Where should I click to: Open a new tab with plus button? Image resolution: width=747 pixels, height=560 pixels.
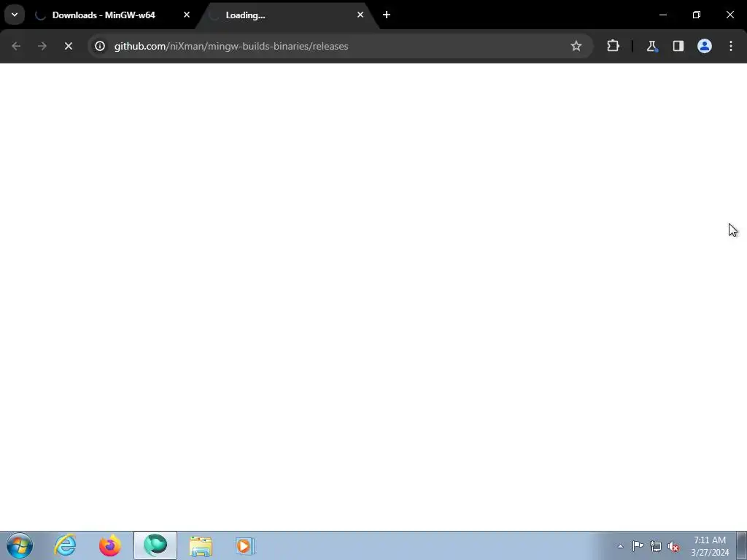pyautogui.click(x=387, y=15)
